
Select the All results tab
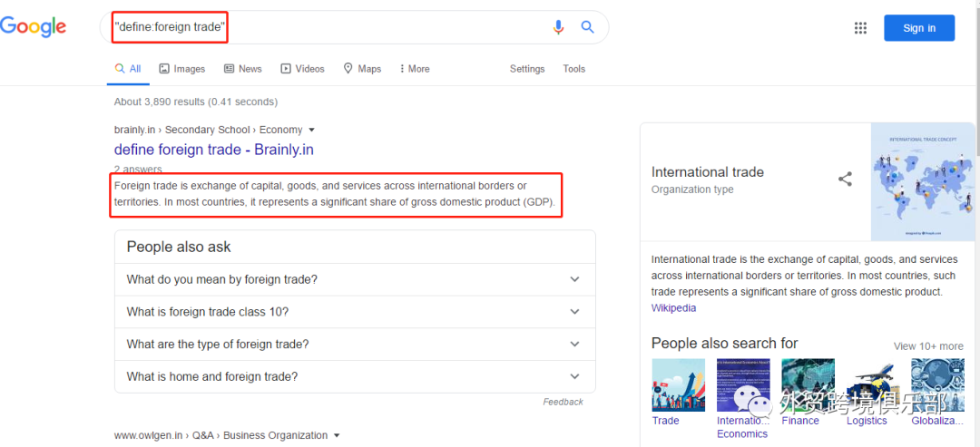(128, 69)
